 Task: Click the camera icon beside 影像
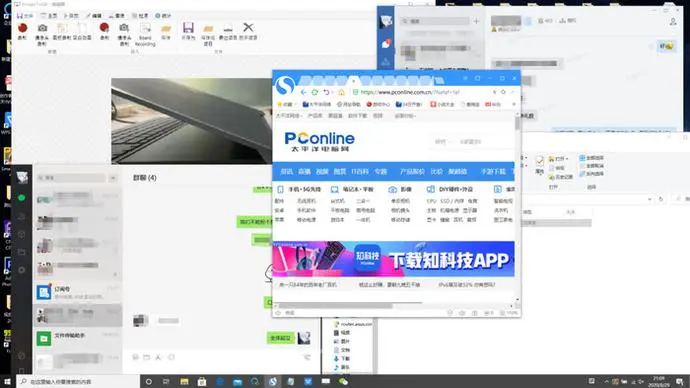[393, 189]
